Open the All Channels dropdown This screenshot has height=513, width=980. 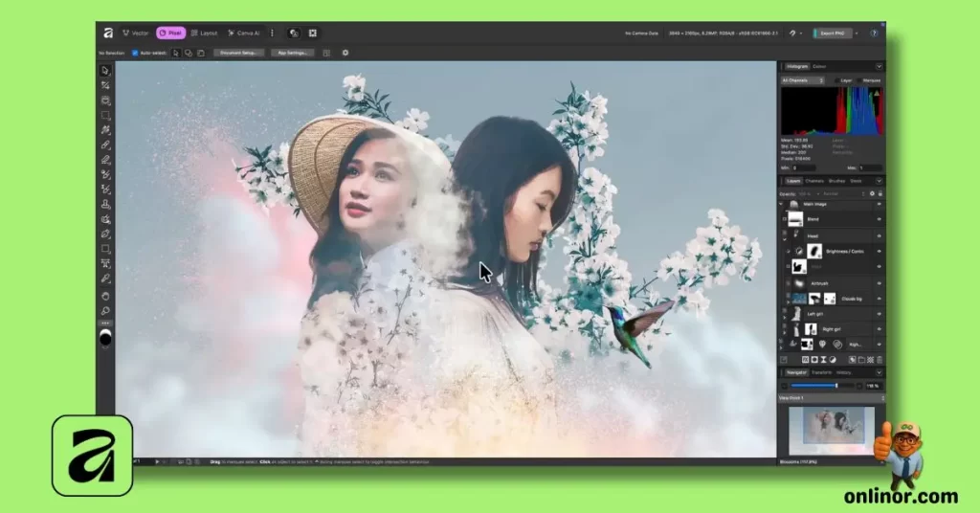point(803,80)
